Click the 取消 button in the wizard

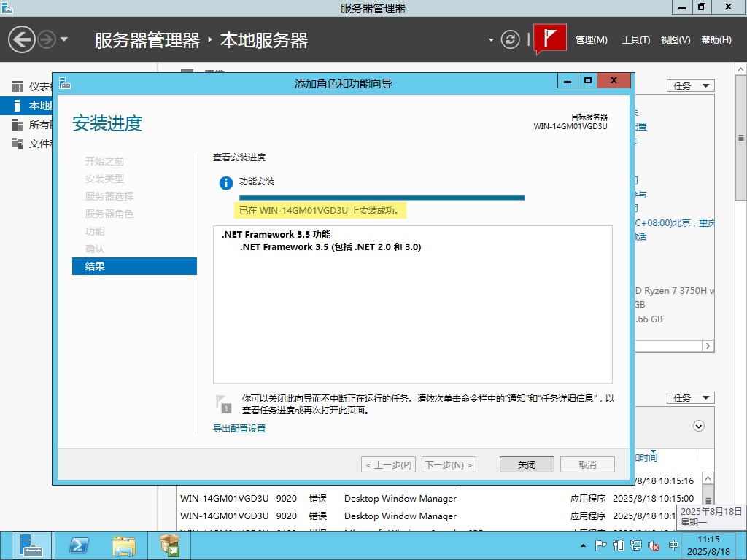587,464
